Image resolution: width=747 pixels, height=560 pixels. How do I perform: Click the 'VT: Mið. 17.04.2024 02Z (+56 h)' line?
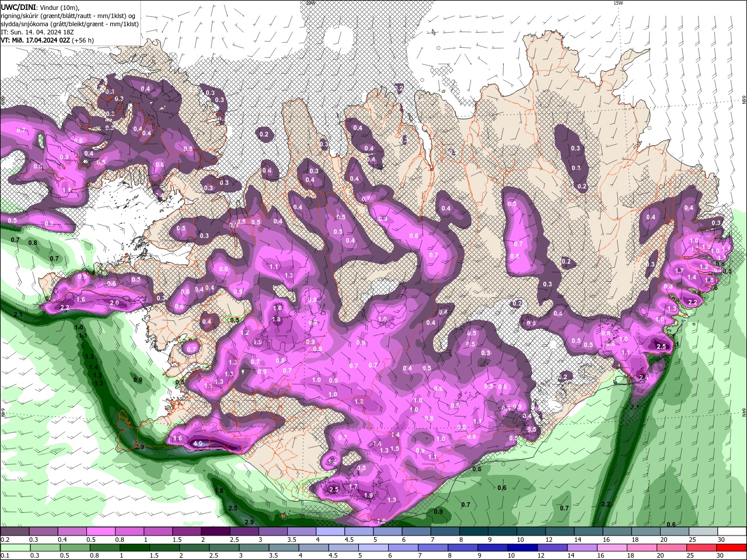[x=47, y=40]
